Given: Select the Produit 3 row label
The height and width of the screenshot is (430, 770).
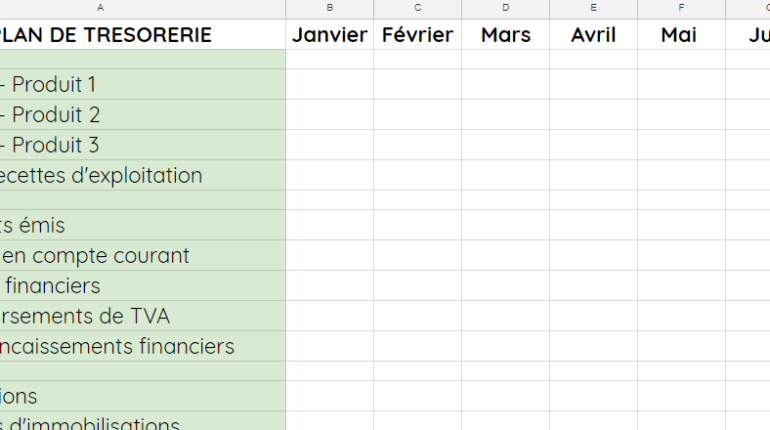Looking at the screenshot, I should coord(142,145).
